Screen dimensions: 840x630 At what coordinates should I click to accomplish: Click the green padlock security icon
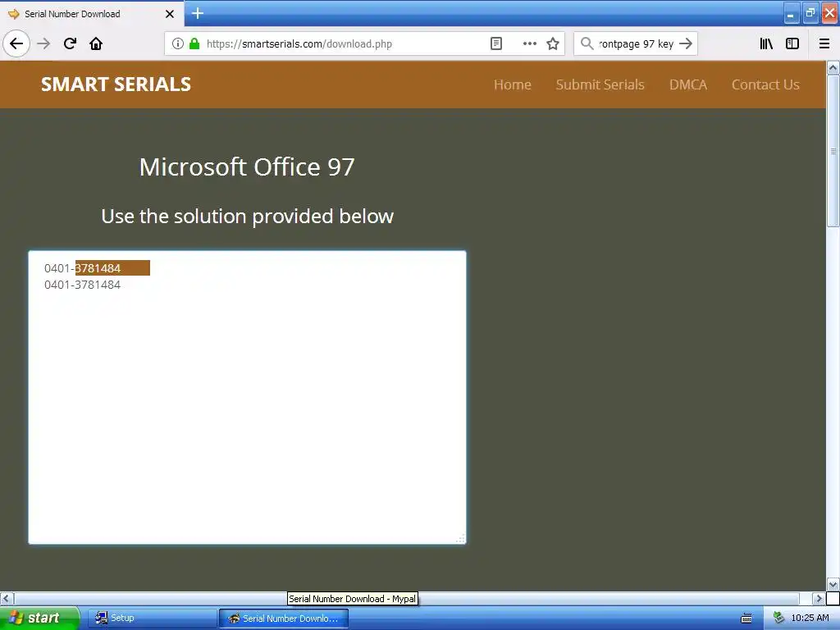pyautogui.click(x=194, y=43)
